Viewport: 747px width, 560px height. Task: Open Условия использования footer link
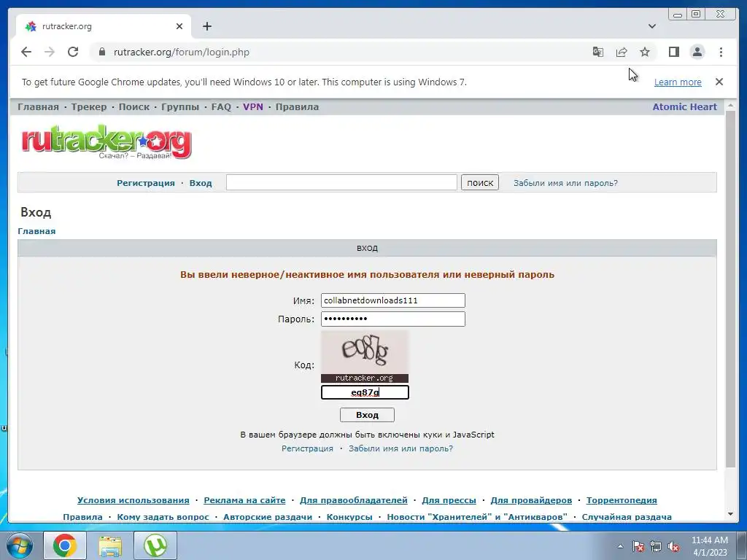click(x=133, y=500)
